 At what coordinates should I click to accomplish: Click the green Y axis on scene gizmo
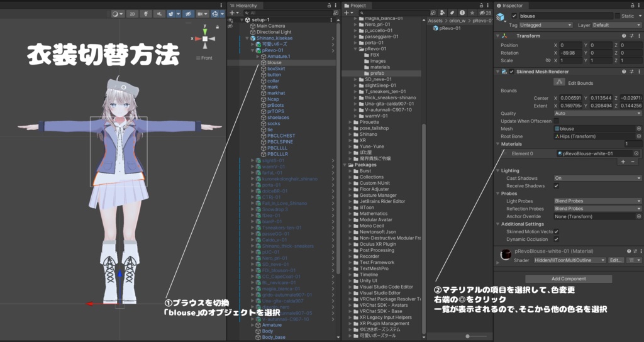205,31
